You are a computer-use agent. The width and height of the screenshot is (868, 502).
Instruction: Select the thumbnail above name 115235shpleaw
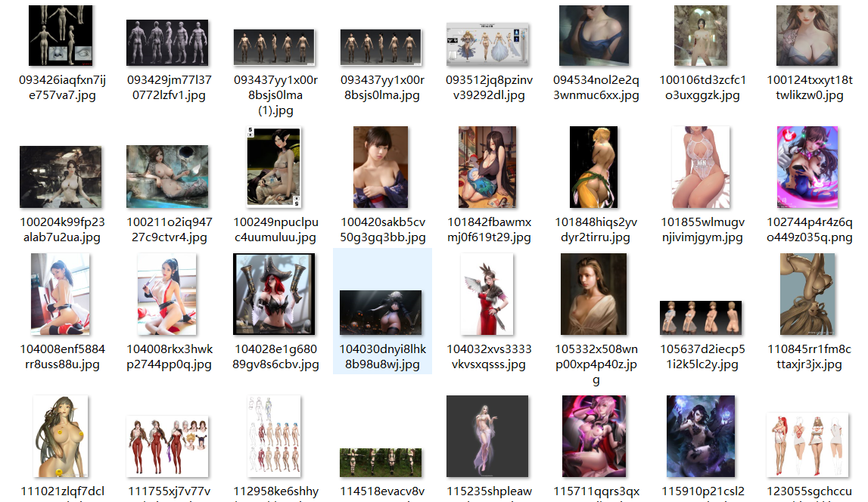pos(487,436)
